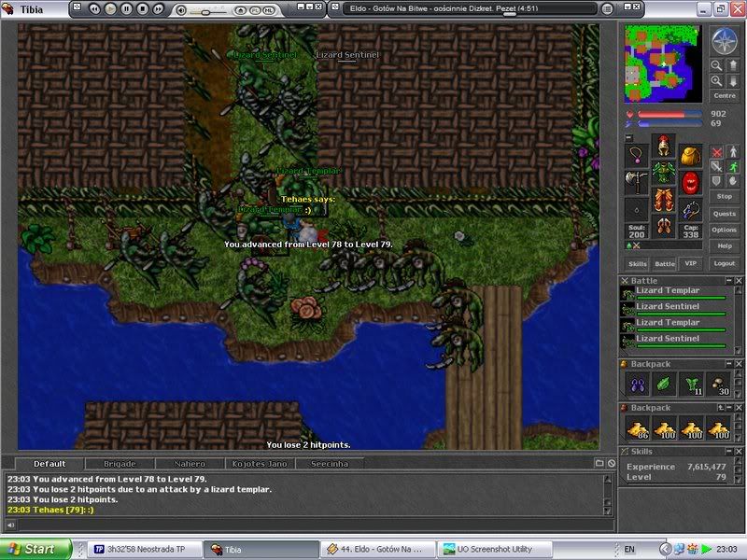Click the chat message input field
The image size is (747, 560).
pos(316,525)
